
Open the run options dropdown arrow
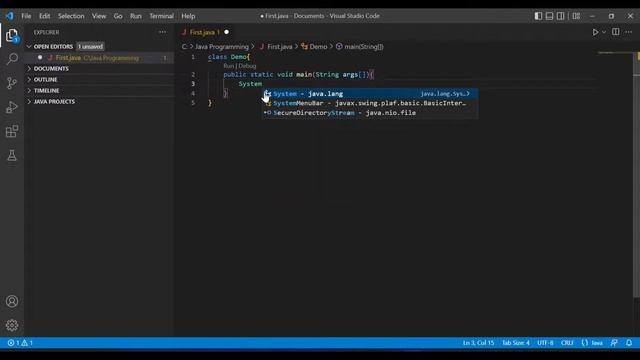(x=604, y=32)
